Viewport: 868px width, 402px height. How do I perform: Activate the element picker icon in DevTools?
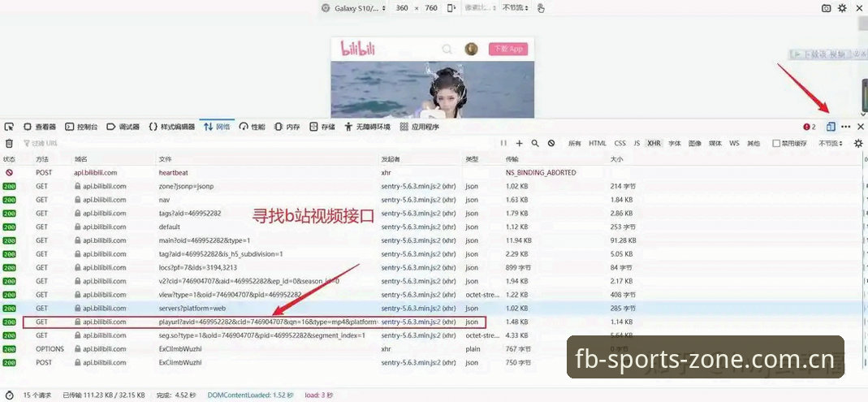coord(9,127)
